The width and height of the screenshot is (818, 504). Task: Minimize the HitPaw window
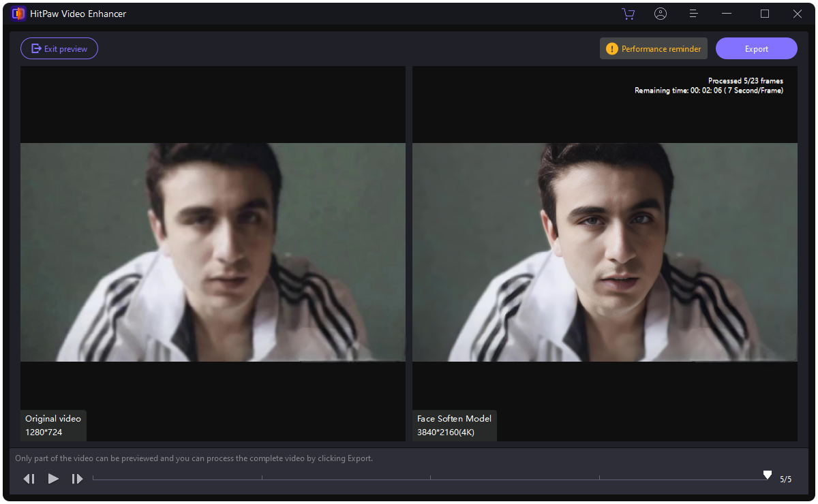click(x=727, y=14)
